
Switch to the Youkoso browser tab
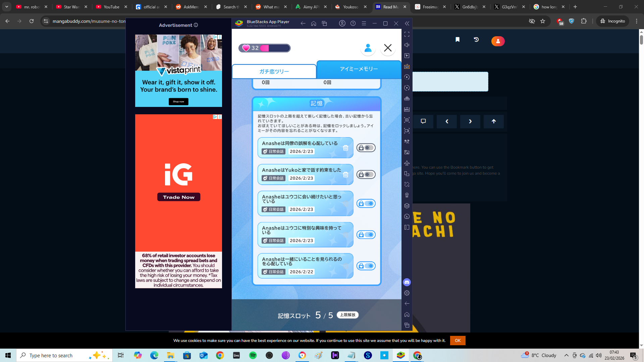pos(351,7)
